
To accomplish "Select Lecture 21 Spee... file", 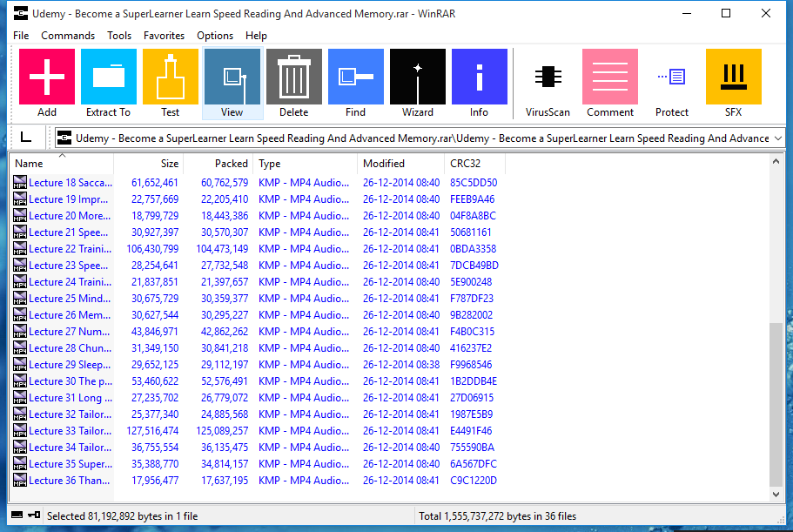I will point(68,232).
